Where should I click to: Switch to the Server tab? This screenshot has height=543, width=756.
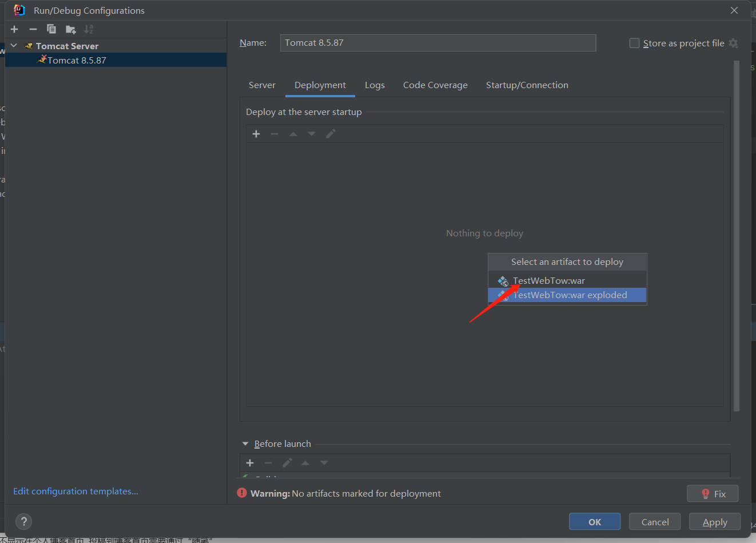pyautogui.click(x=262, y=85)
